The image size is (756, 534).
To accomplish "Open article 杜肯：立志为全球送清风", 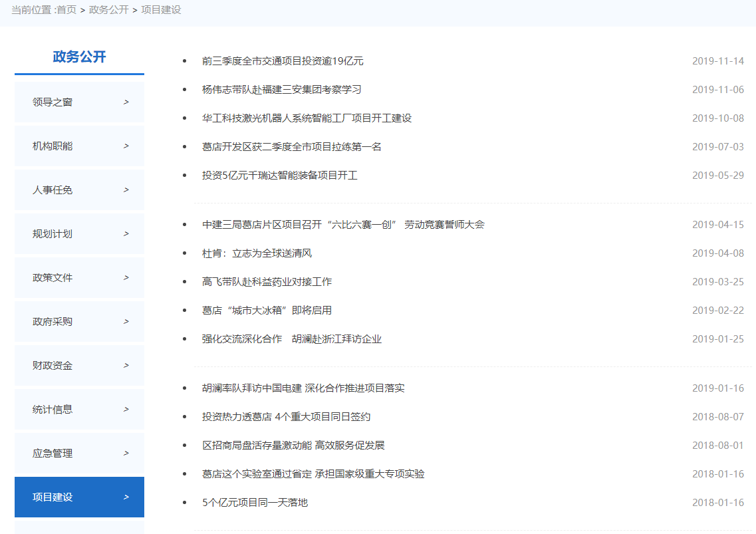I will click(x=257, y=253).
